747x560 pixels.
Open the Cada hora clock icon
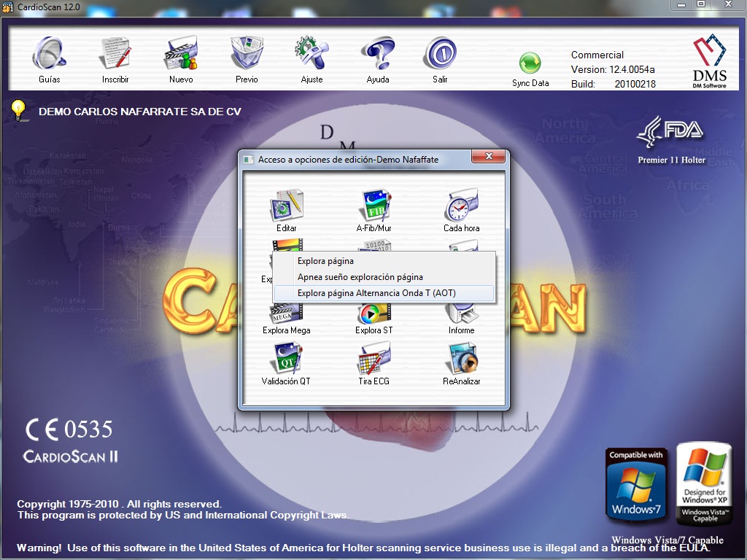click(x=462, y=205)
